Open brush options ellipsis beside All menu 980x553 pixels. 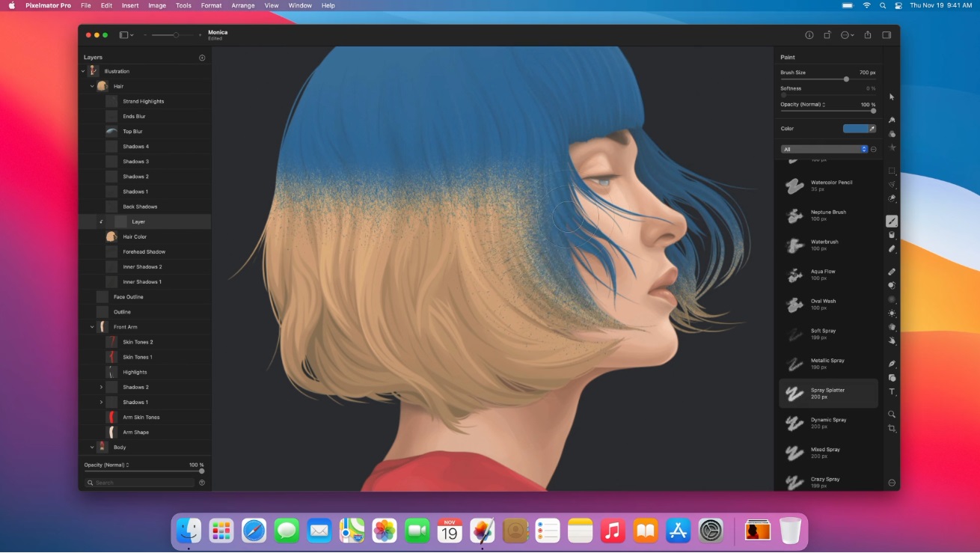[873, 150]
